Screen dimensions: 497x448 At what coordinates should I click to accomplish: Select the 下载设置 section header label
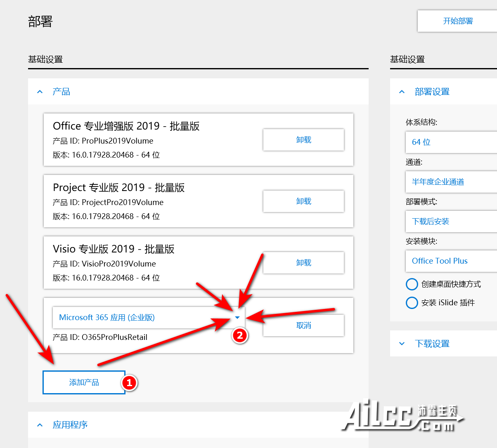pyautogui.click(x=432, y=344)
